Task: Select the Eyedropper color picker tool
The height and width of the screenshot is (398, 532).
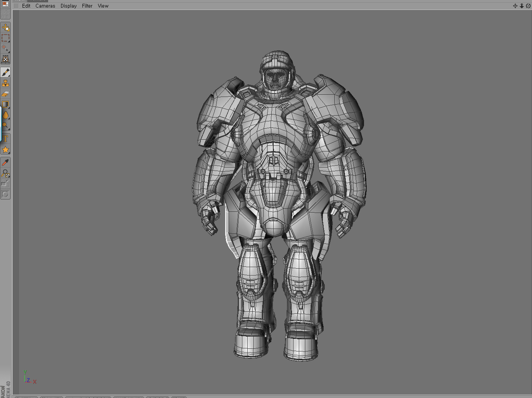Action: [x=5, y=163]
